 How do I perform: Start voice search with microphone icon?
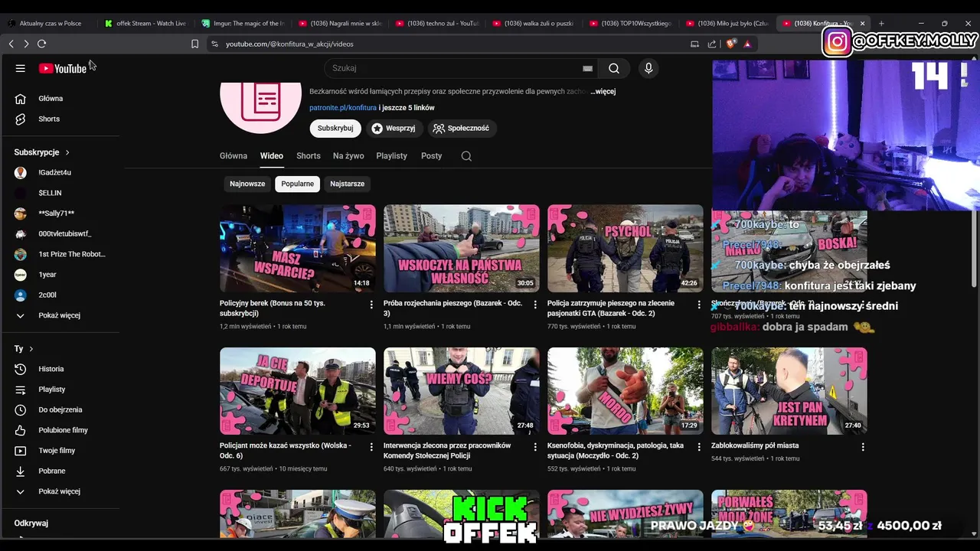[x=648, y=68]
